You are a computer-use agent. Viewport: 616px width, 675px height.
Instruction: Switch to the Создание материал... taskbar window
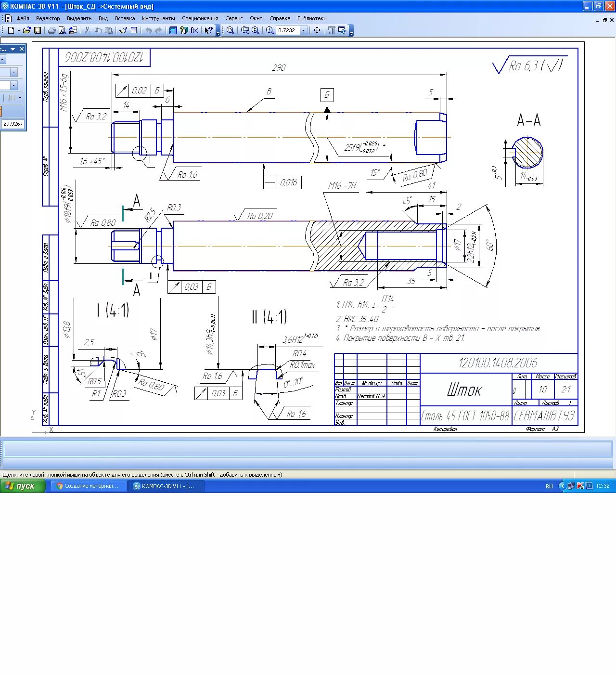88,486
